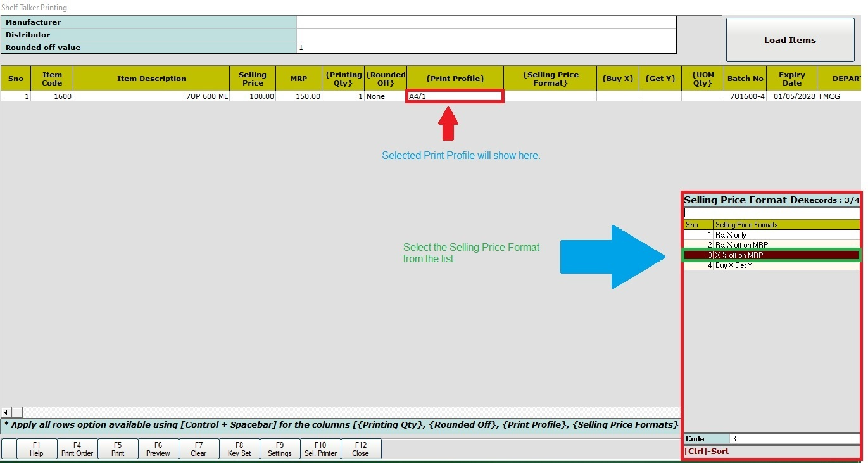
Task: Click the F12 Close button
Action: pos(361,449)
